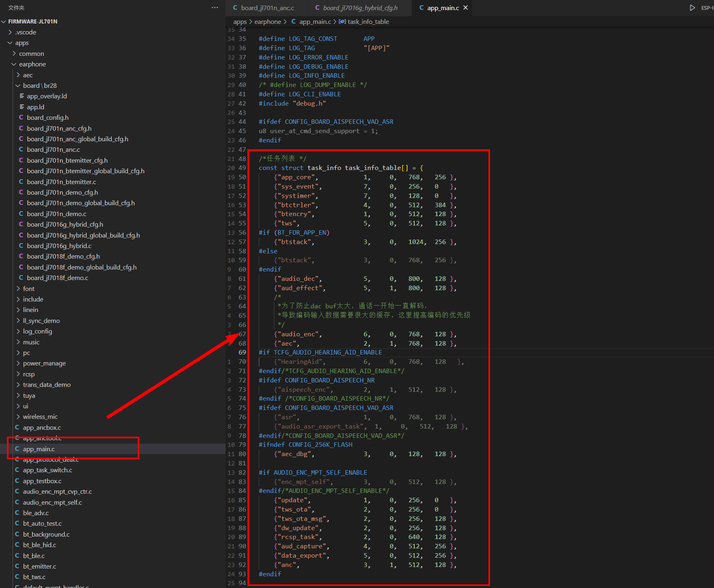Click the C icon beside ble_adv.c
The width and height of the screenshot is (714, 588).
tap(17, 513)
